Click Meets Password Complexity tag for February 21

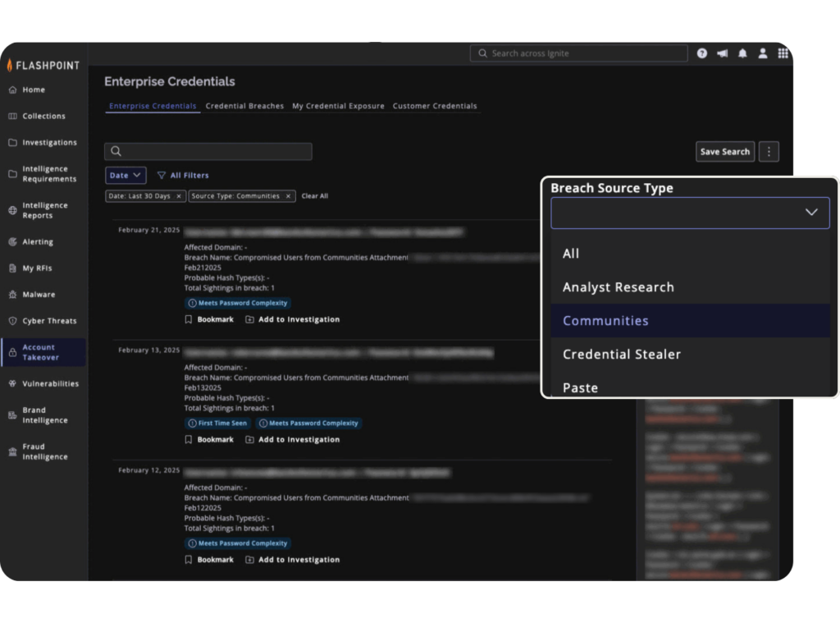click(x=238, y=303)
